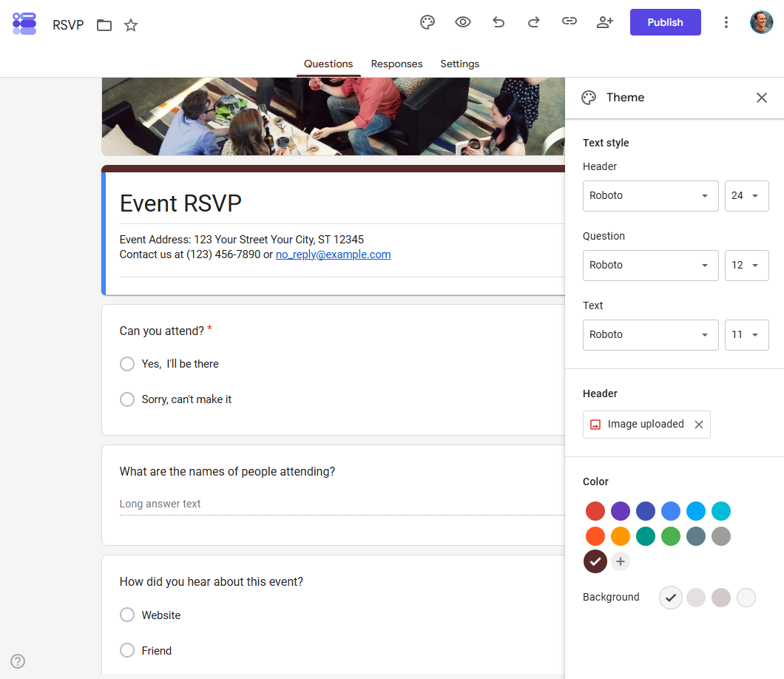This screenshot has height=679, width=784.
Task: Remove the uploaded header image
Action: click(699, 425)
